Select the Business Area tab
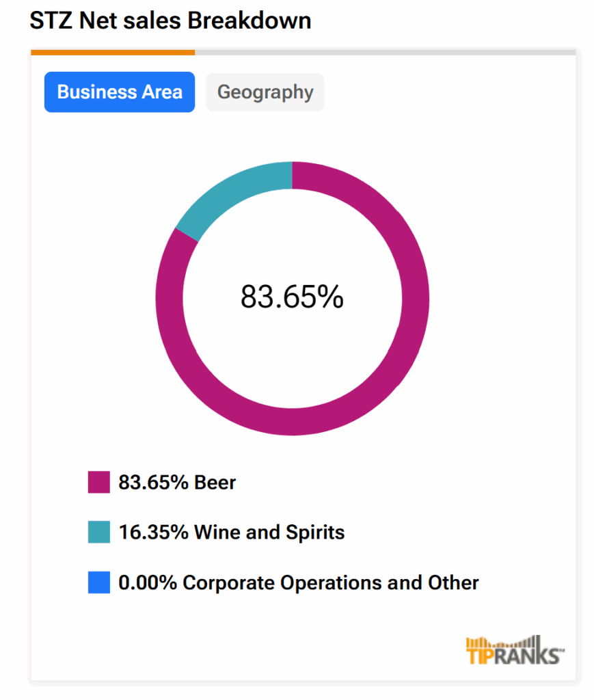The image size is (594, 700). click(120, 92)
